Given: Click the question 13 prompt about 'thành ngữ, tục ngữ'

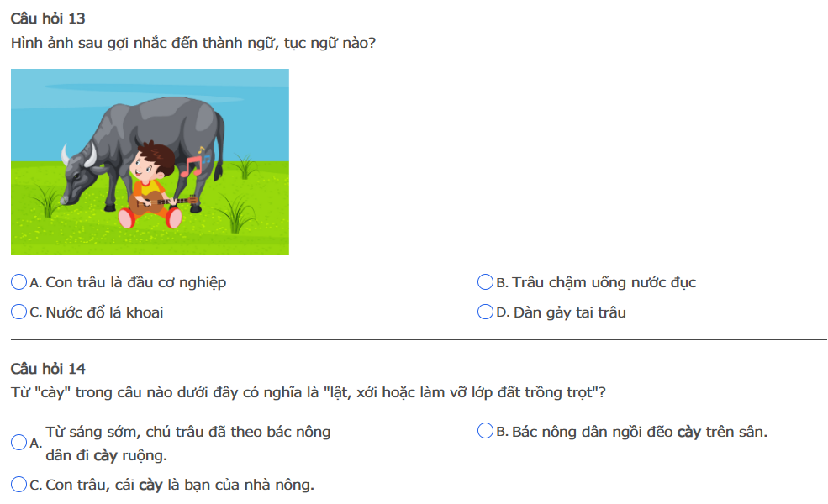Looking at the screenshot, I should tap(193, 42).
